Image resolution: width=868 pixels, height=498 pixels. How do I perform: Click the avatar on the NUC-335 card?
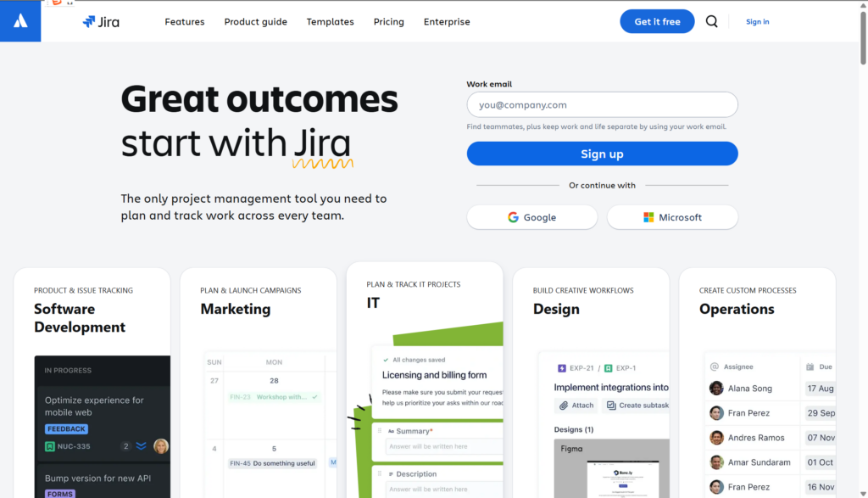click(160, 446)
